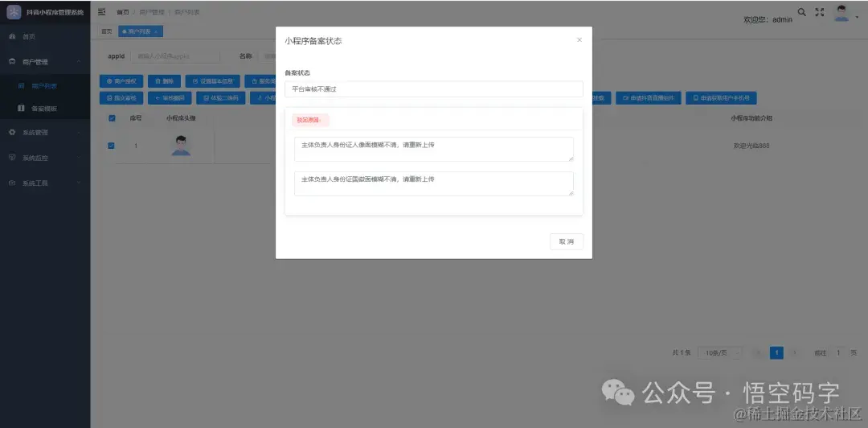Click the fullscreen toggle icon in header
The width and height of the screenshot is (868, 428).
point(821,11)
